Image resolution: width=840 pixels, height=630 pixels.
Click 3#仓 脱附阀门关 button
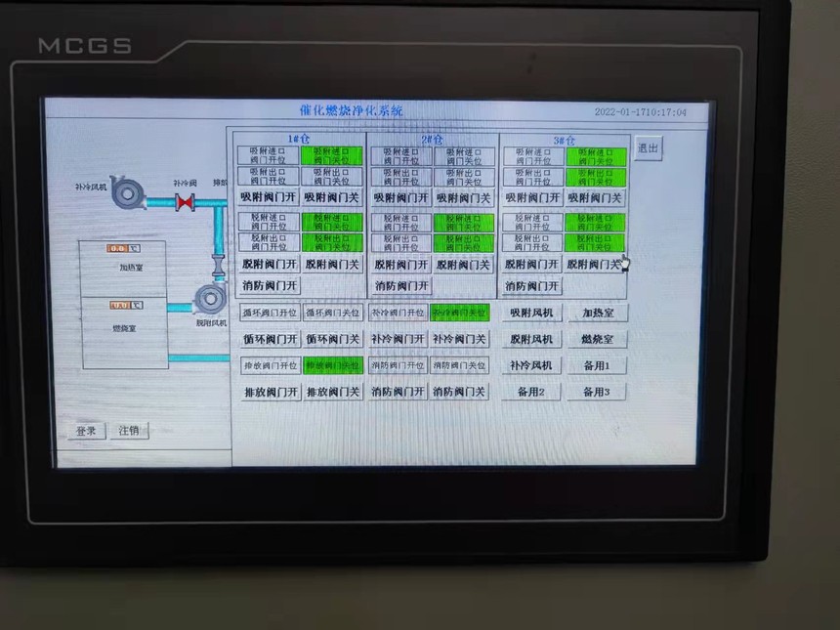click(594, 264)
